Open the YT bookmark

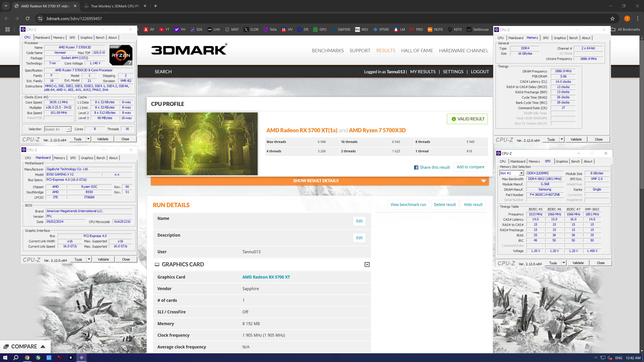pos(165,29)
